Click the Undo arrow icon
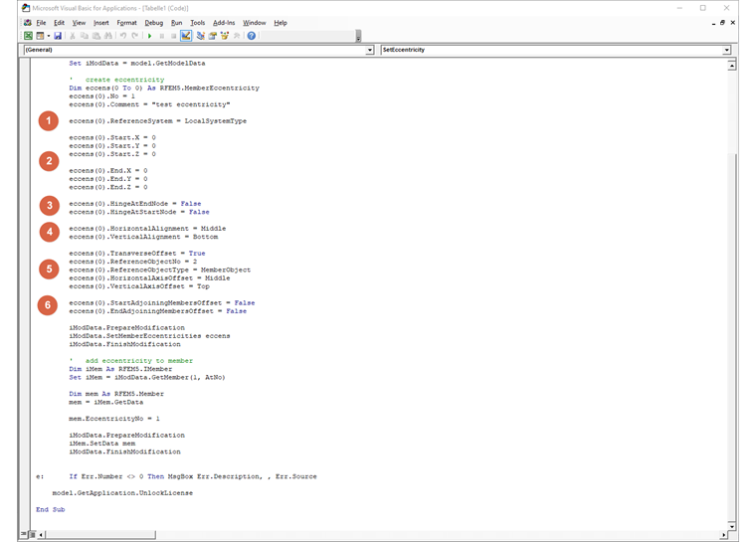The width and height of the screenshot is (756, 542). 123,36
